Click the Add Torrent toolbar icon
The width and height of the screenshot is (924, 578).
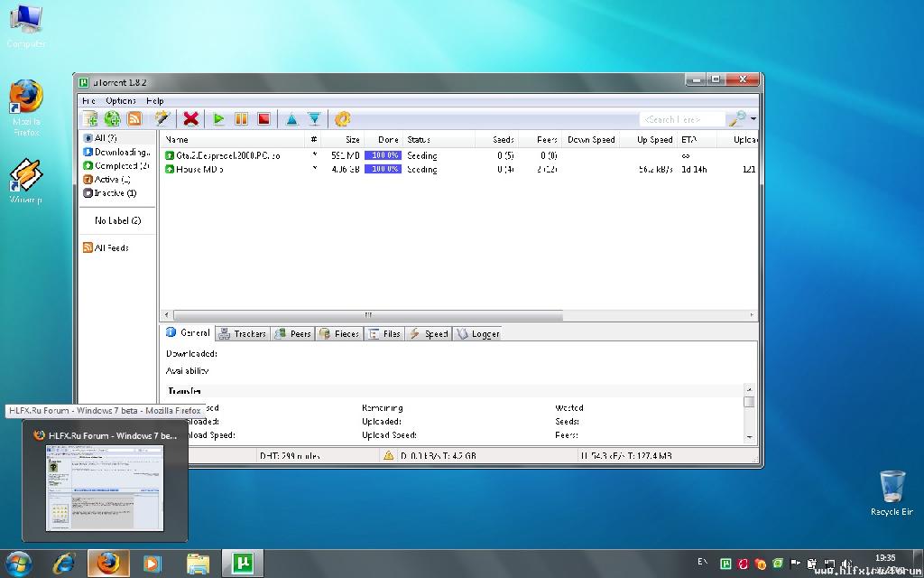(90, 119)
